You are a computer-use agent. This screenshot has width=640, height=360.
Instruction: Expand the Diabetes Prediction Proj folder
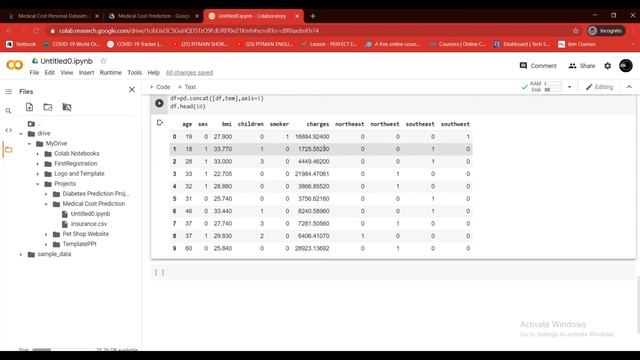click(46, 194)
